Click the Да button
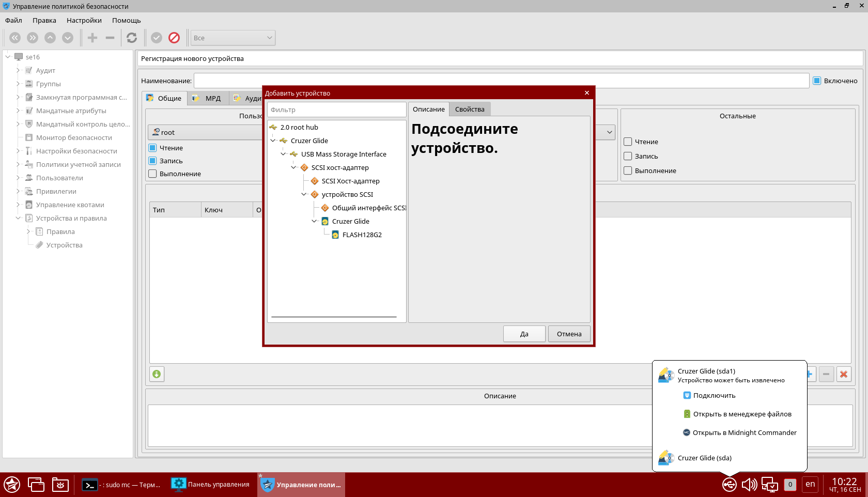 point(524,334)
